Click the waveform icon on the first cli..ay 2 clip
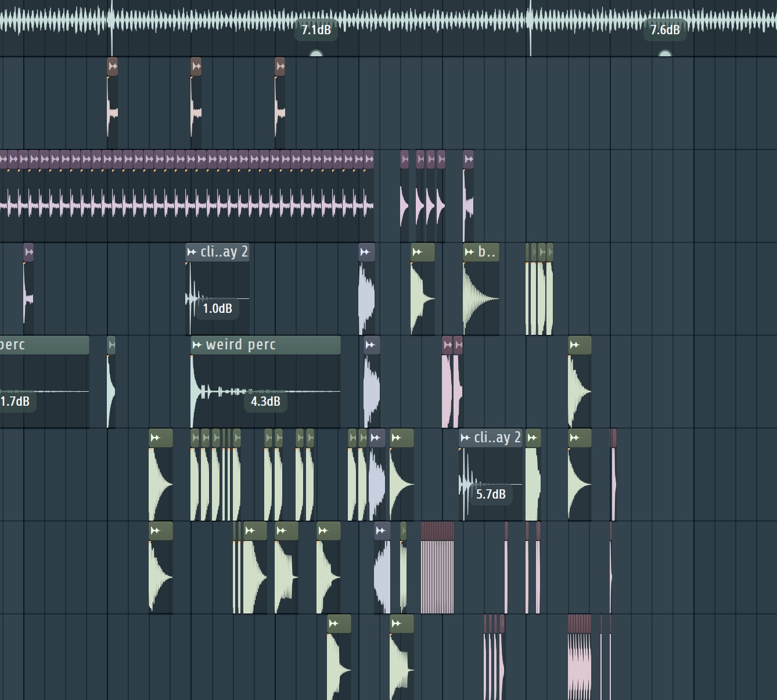The height and width of the screenshot is (700, 777). point(192,252)
